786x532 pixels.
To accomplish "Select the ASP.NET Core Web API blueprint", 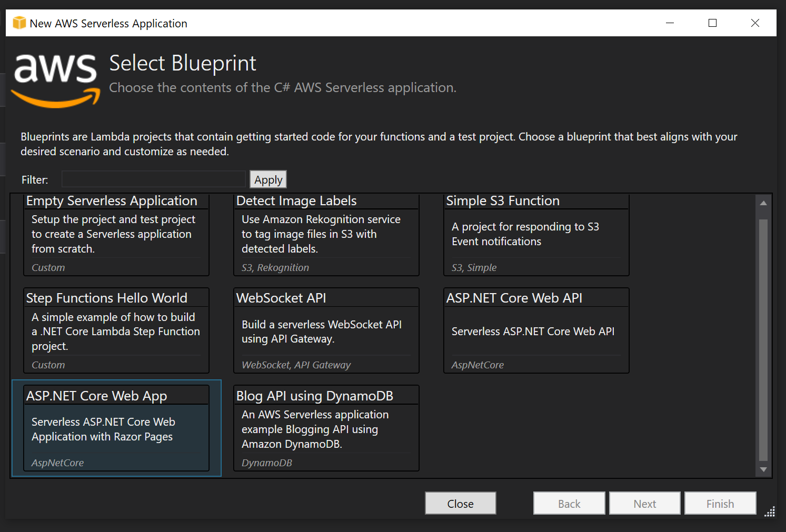I will pos(536,330).
